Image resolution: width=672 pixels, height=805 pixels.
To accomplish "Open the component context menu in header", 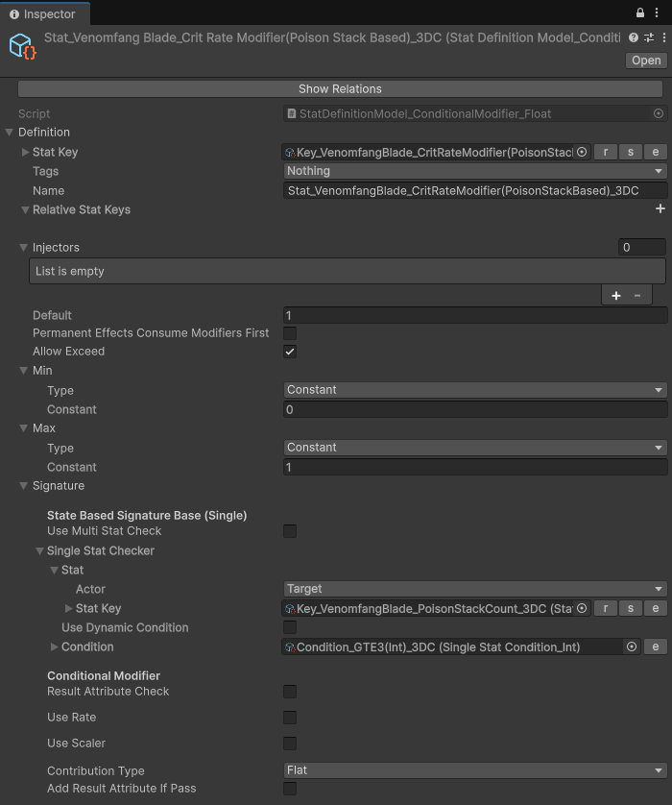I will 663,37.
